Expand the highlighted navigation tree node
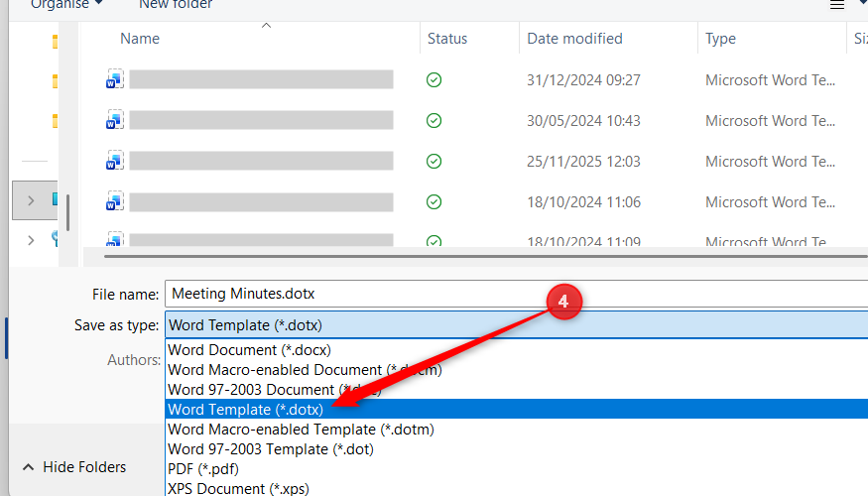This screenshot has width=868, height=496. point(31,200)
